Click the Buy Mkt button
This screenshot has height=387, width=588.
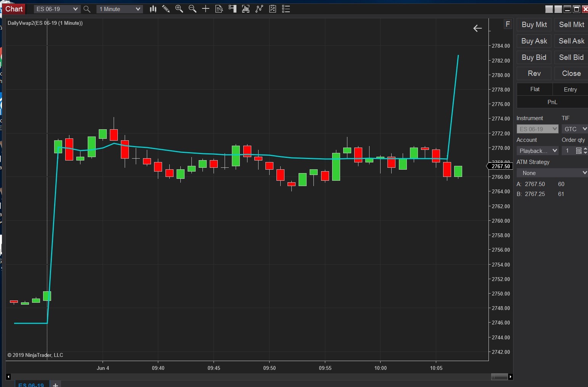(x=534, y=25)
